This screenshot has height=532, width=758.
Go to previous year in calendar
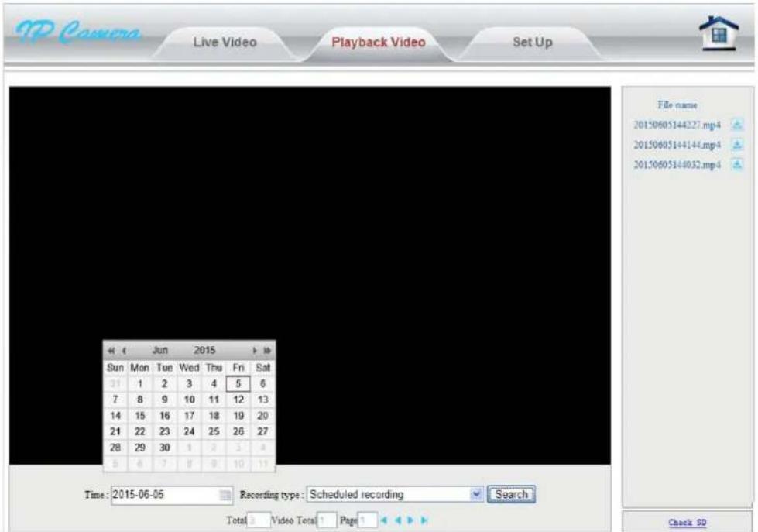[x=111, y=350]
